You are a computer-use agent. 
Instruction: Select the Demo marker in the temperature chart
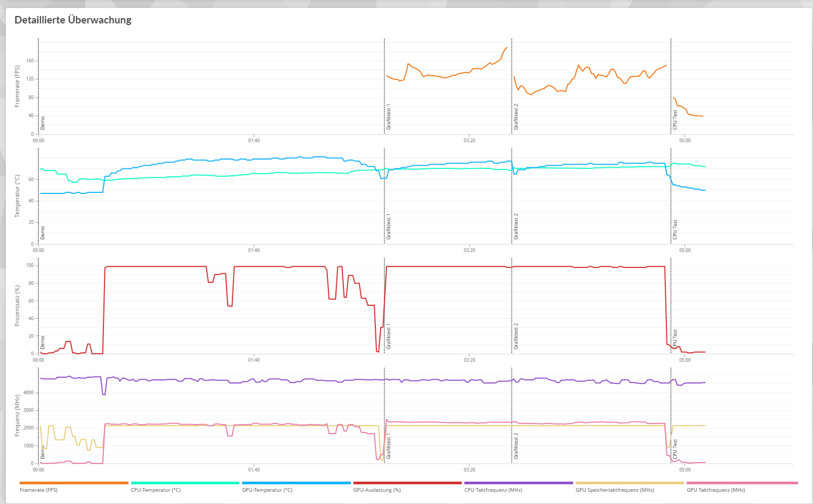(43, 233)
